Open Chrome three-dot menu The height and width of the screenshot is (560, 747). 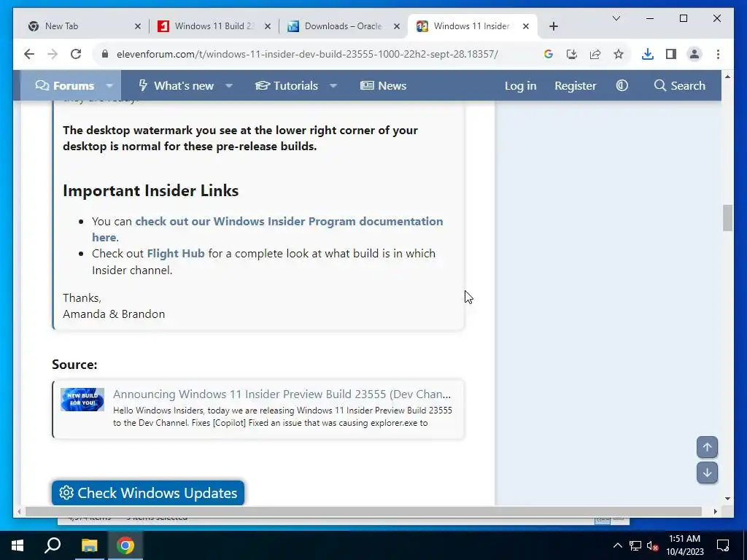(718, 54)
